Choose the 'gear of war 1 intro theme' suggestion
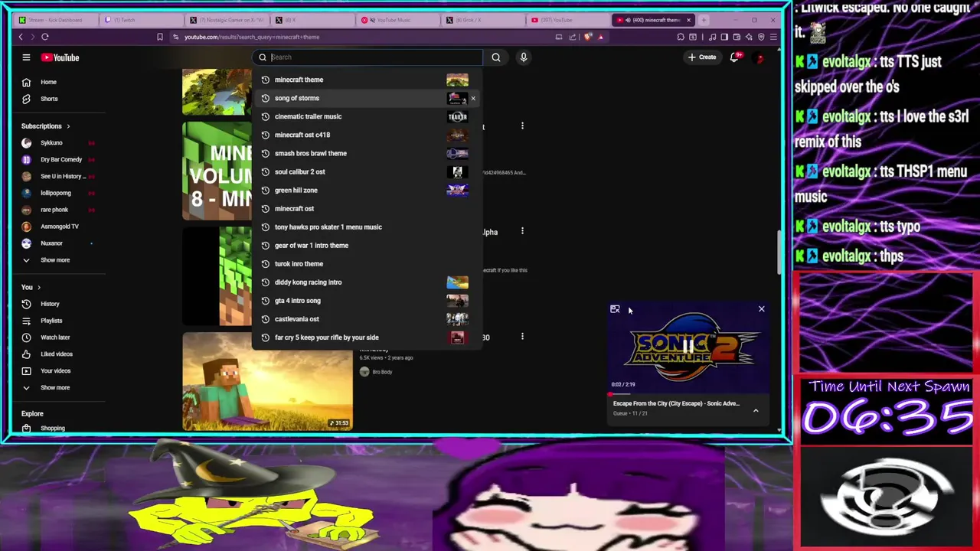The height and width of the screenshot is (551, 980). coord(367,246)
